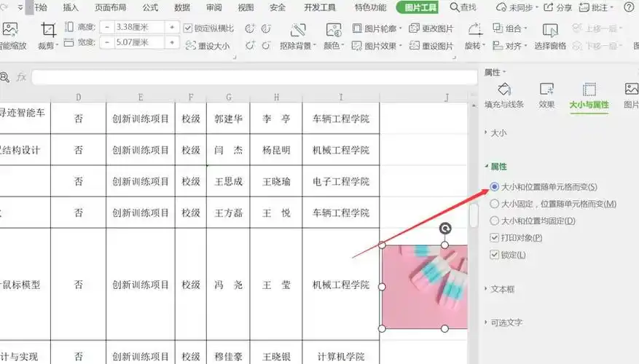
Task: Click the quick access toolbar customize arrow
Action: click(x=20, y=7)
